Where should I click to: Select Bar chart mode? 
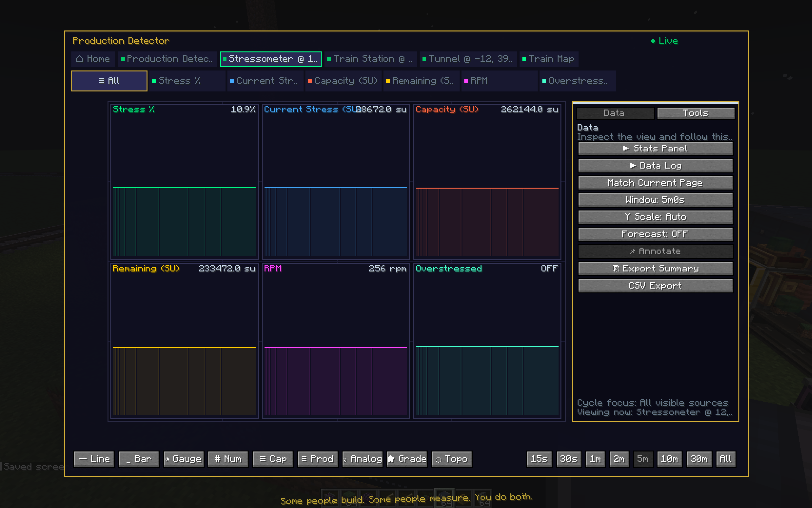point(139,459)
